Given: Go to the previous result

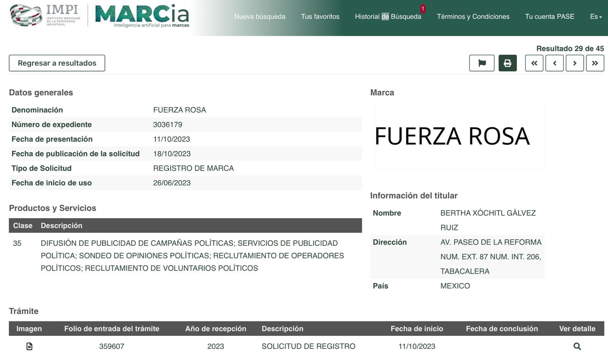Looking at the screenshot, I should coord(554,63).
